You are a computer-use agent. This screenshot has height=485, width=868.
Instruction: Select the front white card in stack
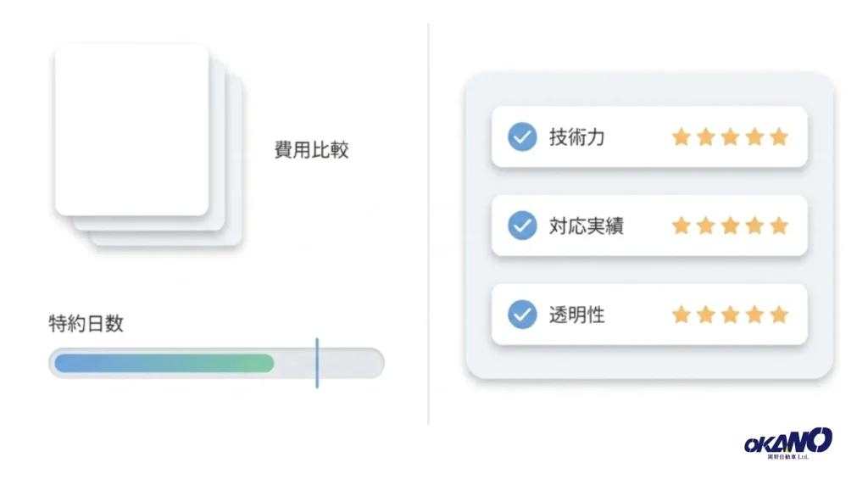[x=131, y=130]
